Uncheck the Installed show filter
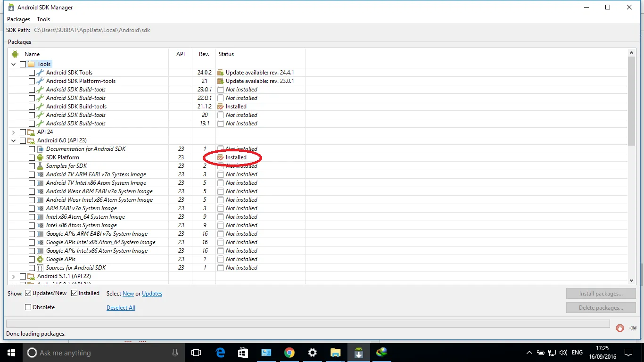The image size is (644, 362). pos(74,293)
